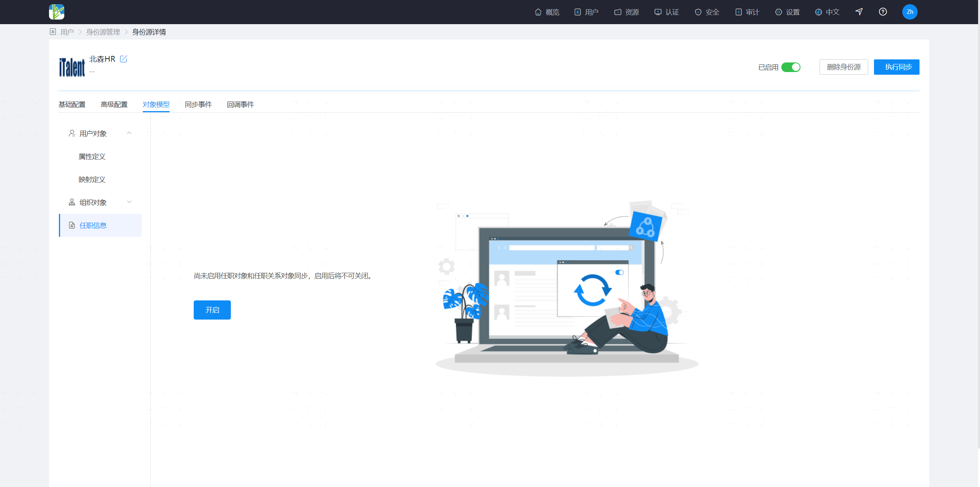This screenshot has height=487, width=980.
Task: Click the 删除身份源 button
Action: [x=844, y=67]
